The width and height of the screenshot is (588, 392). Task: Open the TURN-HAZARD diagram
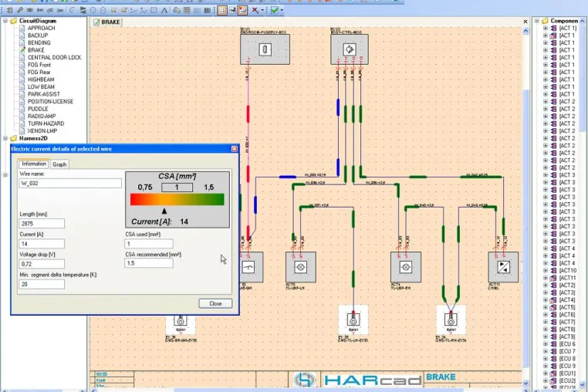coord(46,123)
